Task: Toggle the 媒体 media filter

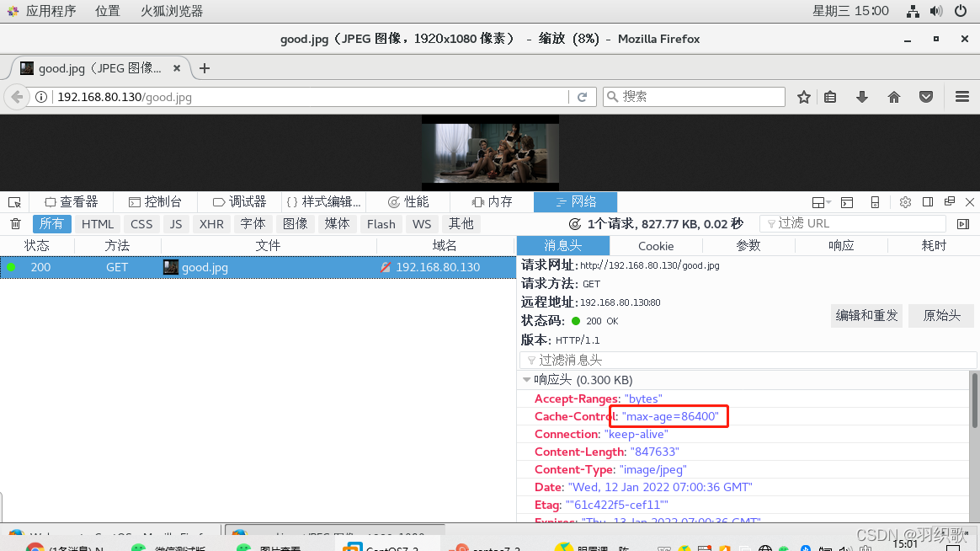Action: [x=338, y=224]
